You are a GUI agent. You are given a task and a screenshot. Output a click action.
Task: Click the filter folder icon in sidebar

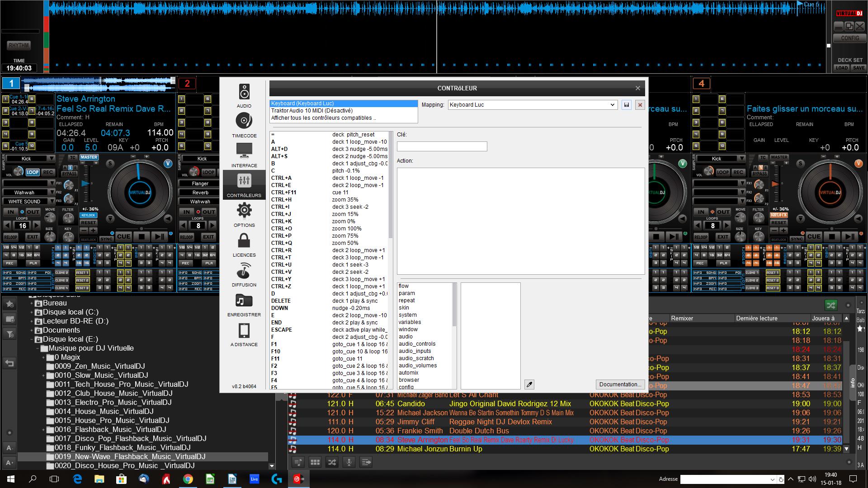pos(10,334)
